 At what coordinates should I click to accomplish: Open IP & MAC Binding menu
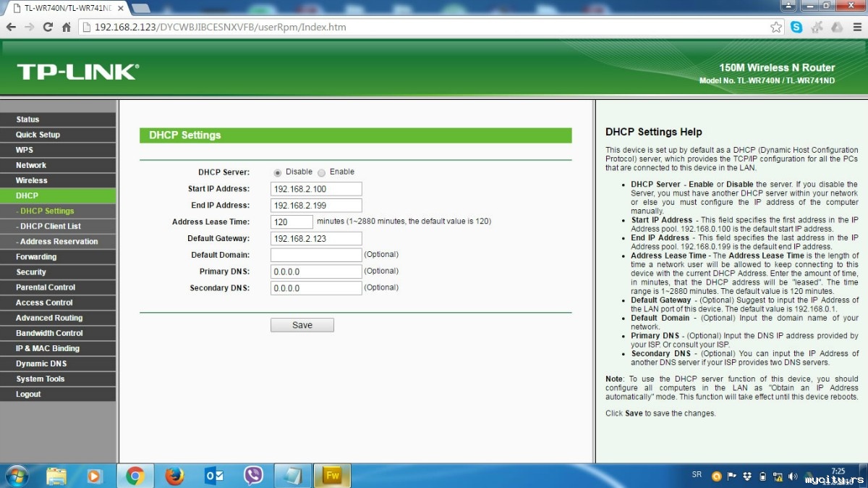click(58, 348)
